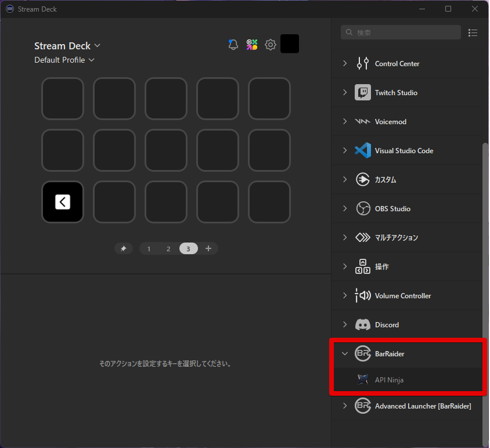Screen dimensions: 490x448
Task: Expand the Visual Studio Code chevron
Action: tap(345, 150)
